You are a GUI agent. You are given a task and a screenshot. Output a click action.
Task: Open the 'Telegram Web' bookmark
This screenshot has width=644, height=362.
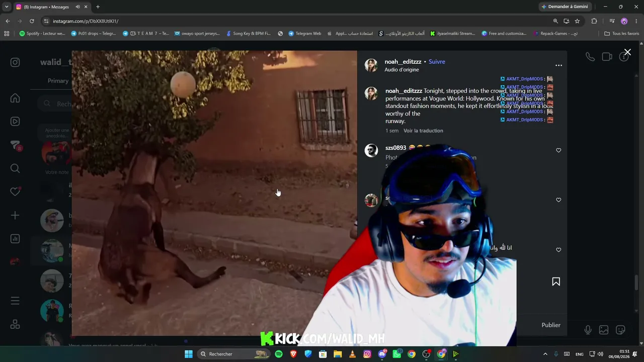(x=305, y=34)
